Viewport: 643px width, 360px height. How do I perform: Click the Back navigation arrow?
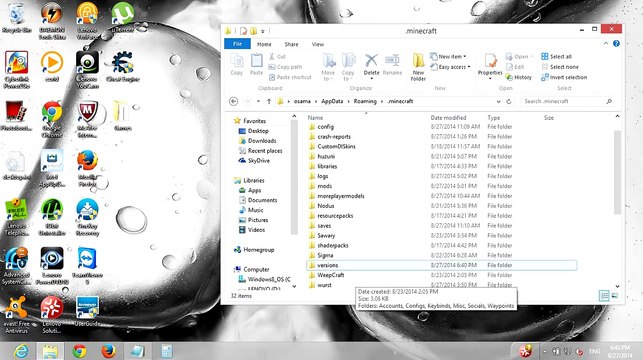coord(233,101)
